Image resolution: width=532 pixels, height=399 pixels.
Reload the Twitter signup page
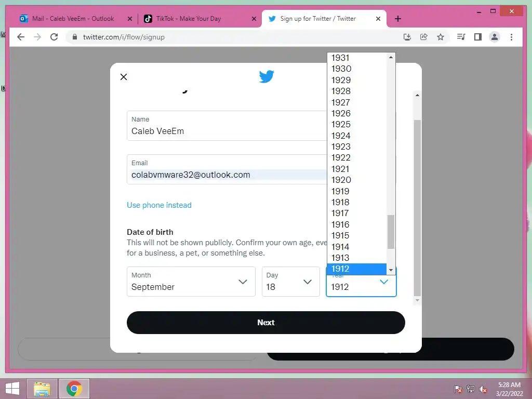tap(54, 37)
